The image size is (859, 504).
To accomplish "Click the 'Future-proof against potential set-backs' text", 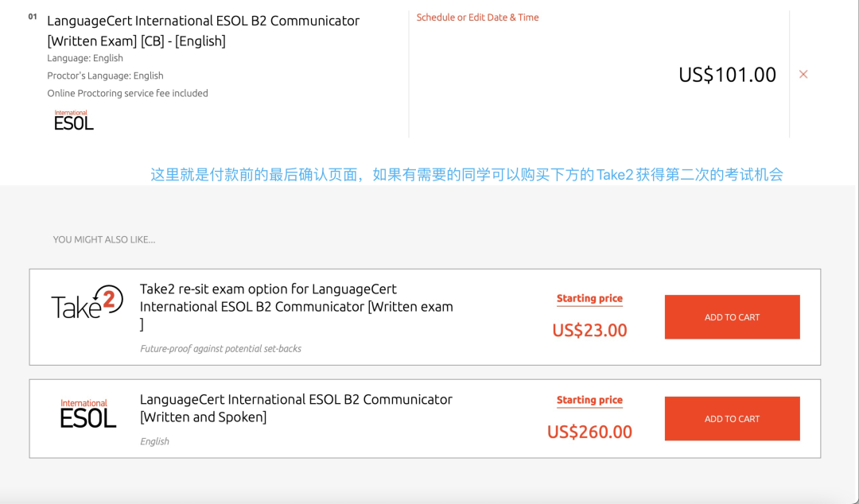I will click(x=221, y=348).
